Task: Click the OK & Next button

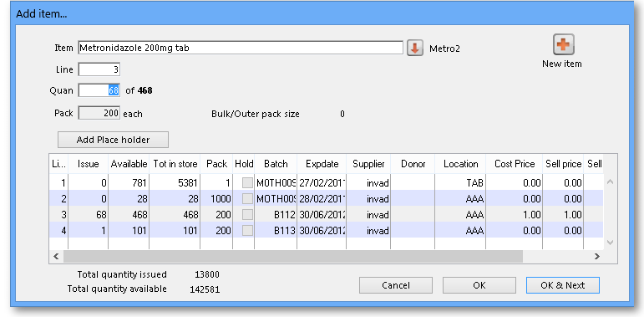Action: [x=563, y=285]
